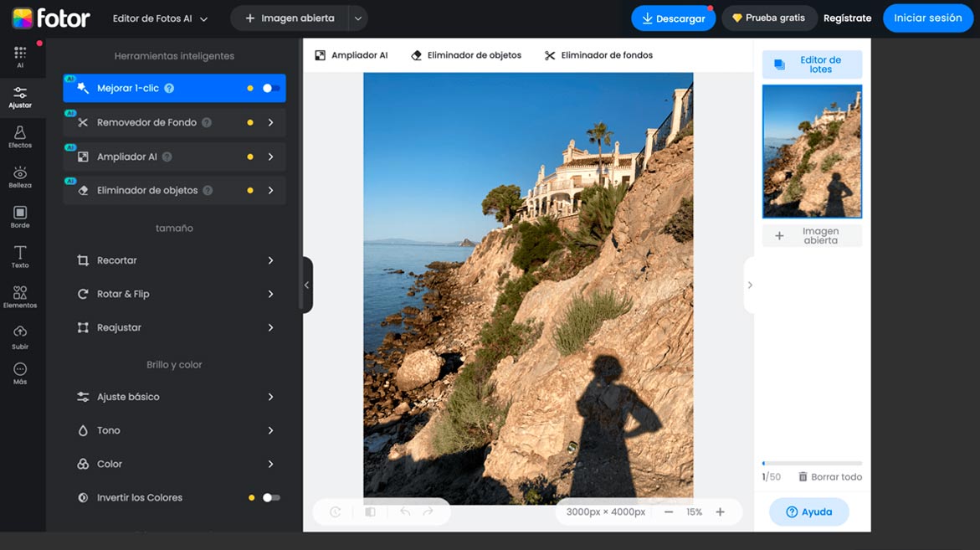The width and height of the screenshot is (980, 550).
Task: Select the photo thumbnail in right panel
Action: tap(812, 152)
